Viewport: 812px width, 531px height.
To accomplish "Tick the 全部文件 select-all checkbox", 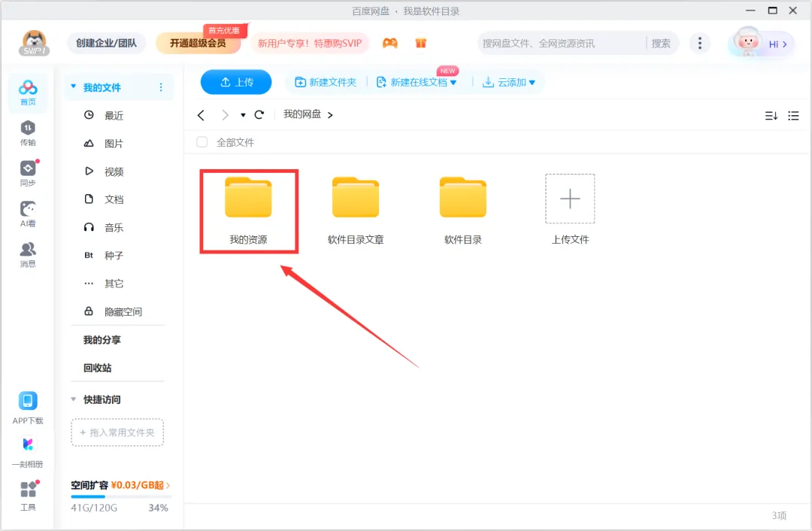I will 202,142.
